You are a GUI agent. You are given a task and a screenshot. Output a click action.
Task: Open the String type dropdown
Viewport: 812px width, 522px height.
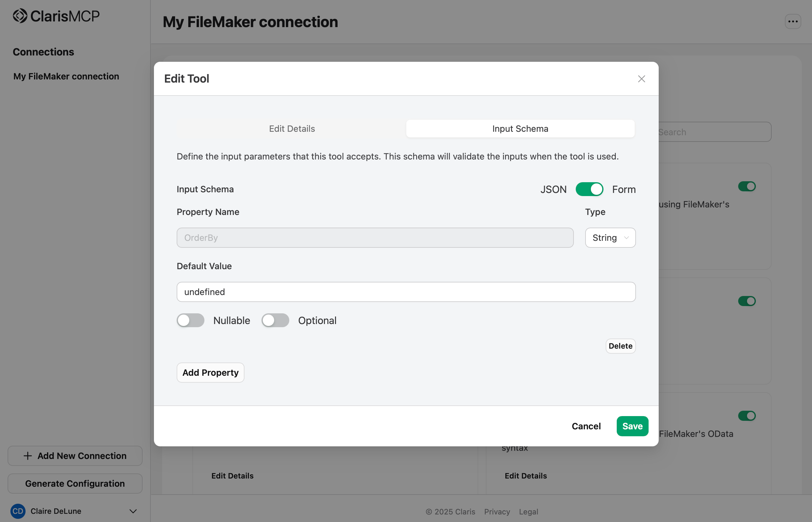610,238
